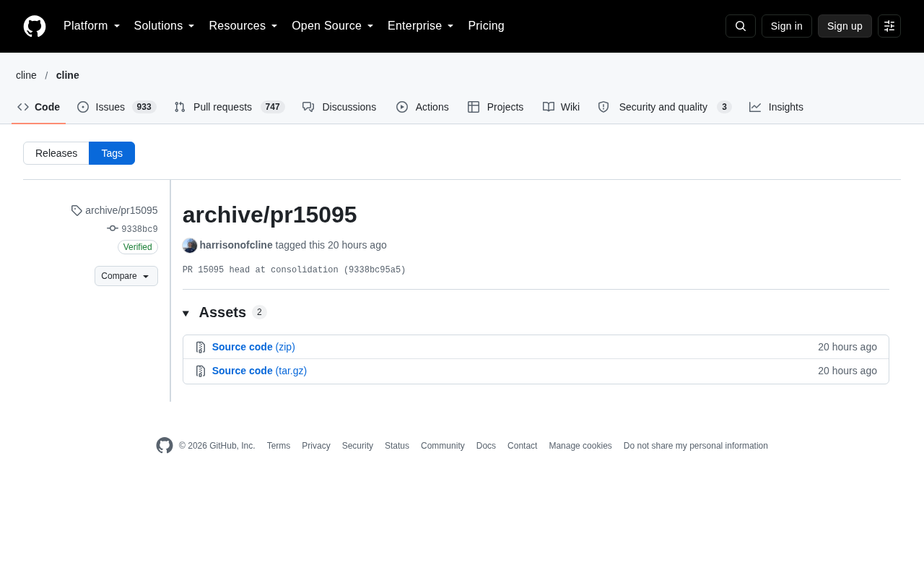Open the Enterprise dropdown
This screenshot has width=924, height=578.
coord(421,26)
